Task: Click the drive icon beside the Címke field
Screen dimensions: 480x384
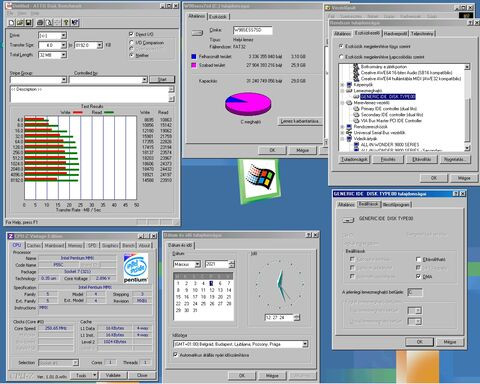Action: click(x=197, y=33)
